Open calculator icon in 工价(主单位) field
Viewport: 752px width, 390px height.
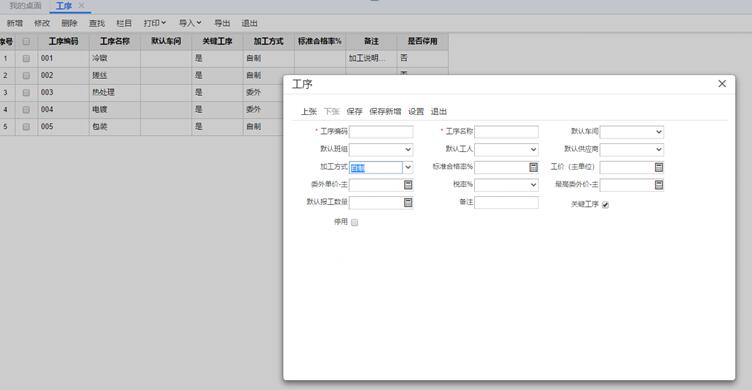coord(658,167)
